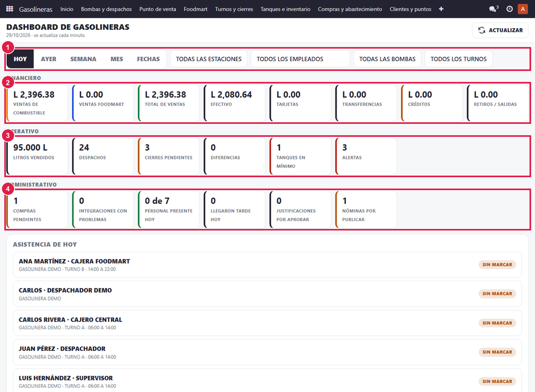Open the TRANSFERENCIAS card
This screenshot has height=392, width=535.
pos(366,103)
